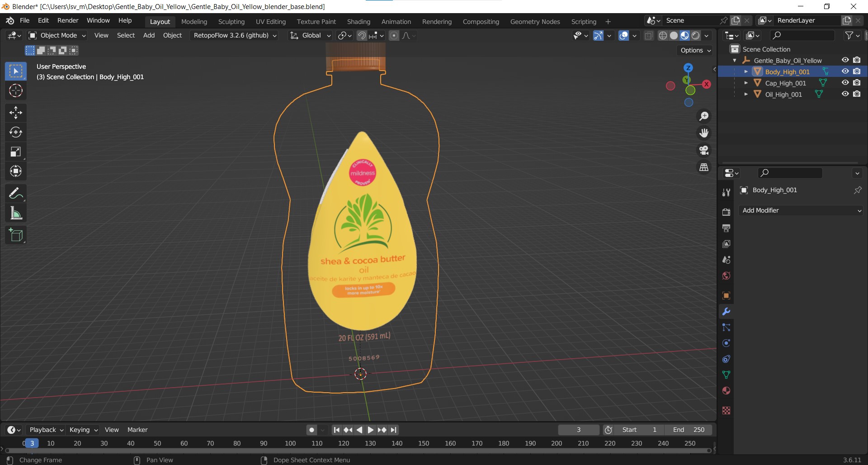Screen dimensions: 868x465
Task: Jump to the timeline end frame
Action: tap(393, 430)
